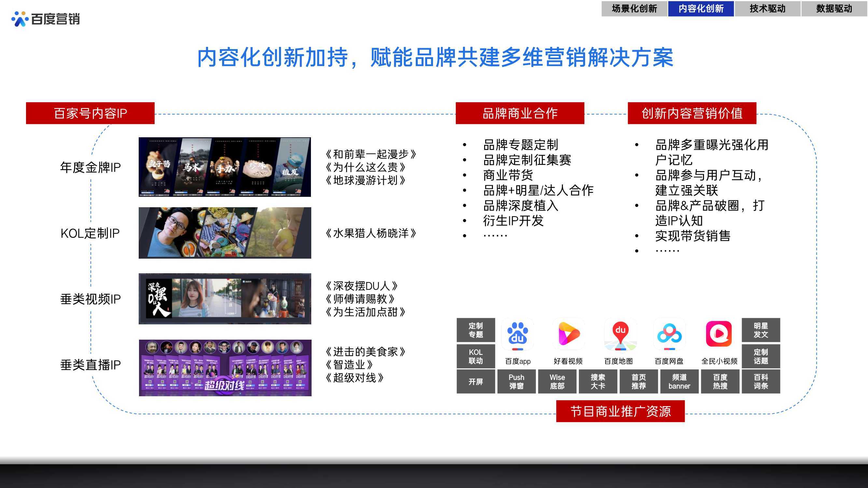This screenshot has height=488, width=868.
Task: Click the bullet 实现带货销售
Action: (693, 236)
